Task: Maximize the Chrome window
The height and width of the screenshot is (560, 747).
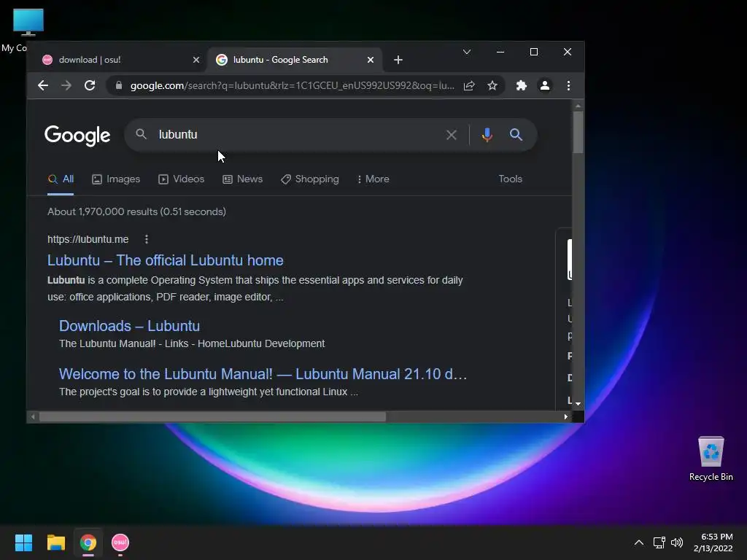Action: (533, 52)
